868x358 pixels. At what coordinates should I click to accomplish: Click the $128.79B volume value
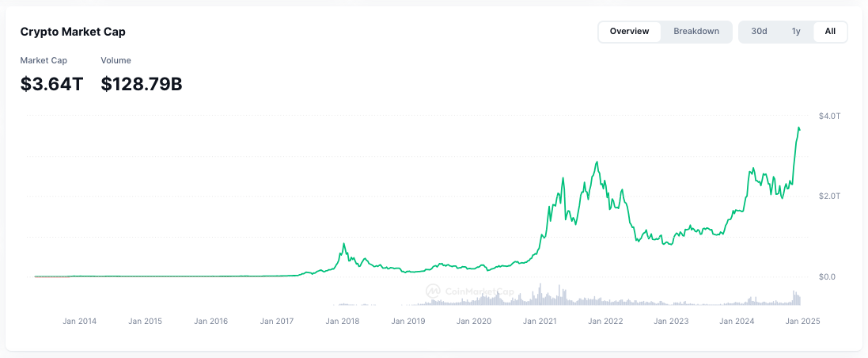(142, 84)
